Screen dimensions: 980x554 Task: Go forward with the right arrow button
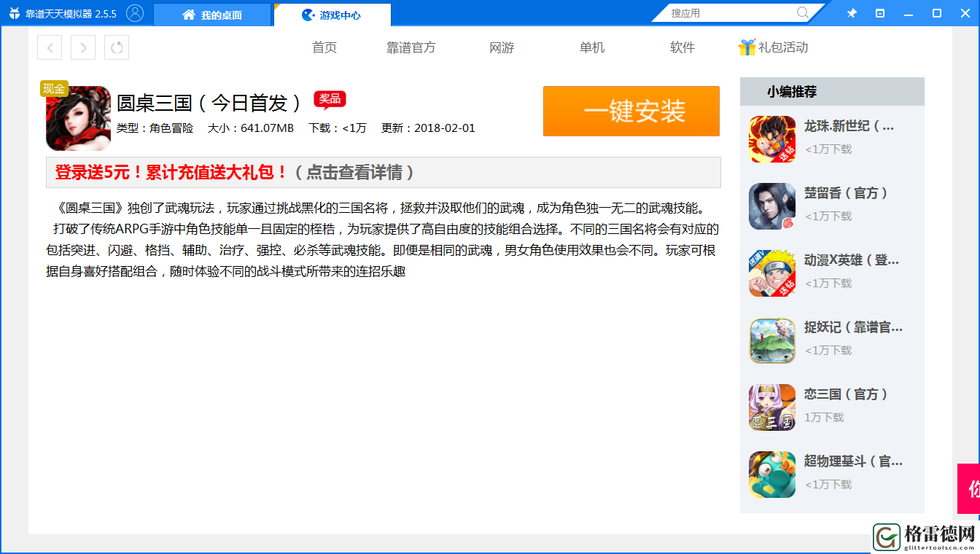click(83, 47)
